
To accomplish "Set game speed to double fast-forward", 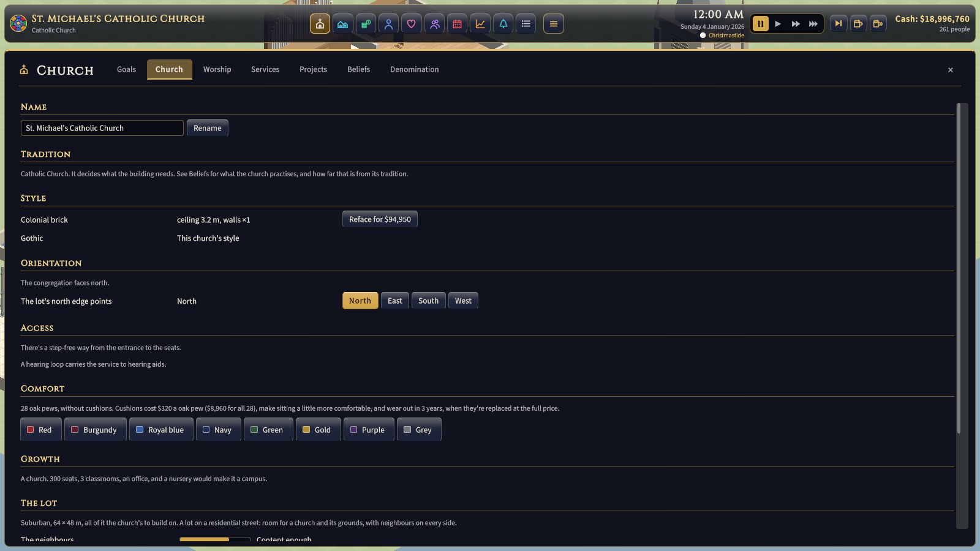I will (796, 24).
